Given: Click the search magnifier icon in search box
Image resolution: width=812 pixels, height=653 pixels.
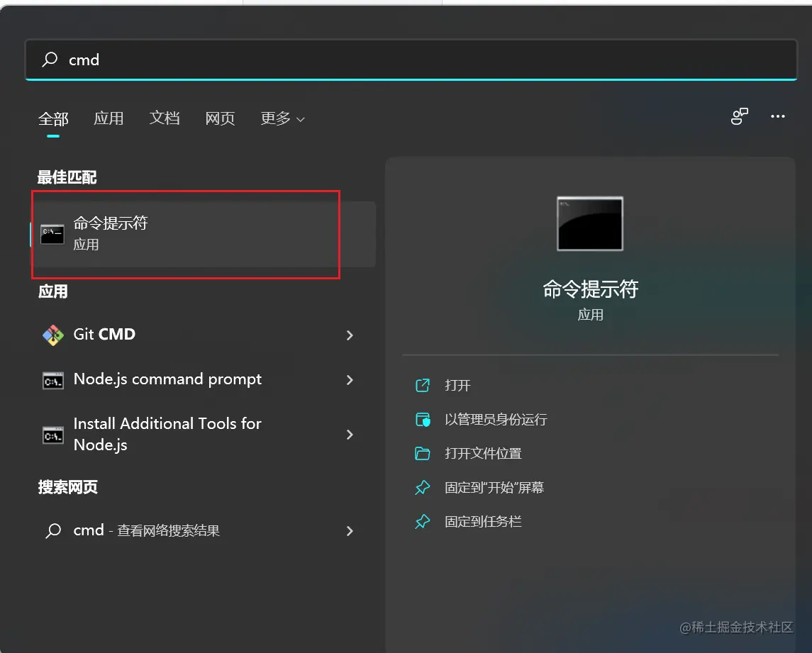Looking at the screenshot, I should [50, 59].
